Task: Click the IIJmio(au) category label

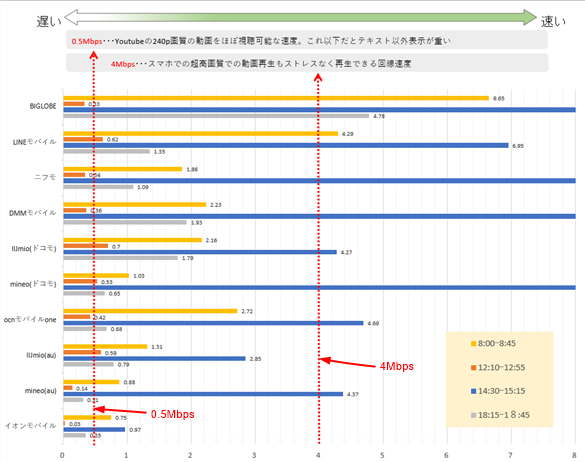Action: pos(41,355)
